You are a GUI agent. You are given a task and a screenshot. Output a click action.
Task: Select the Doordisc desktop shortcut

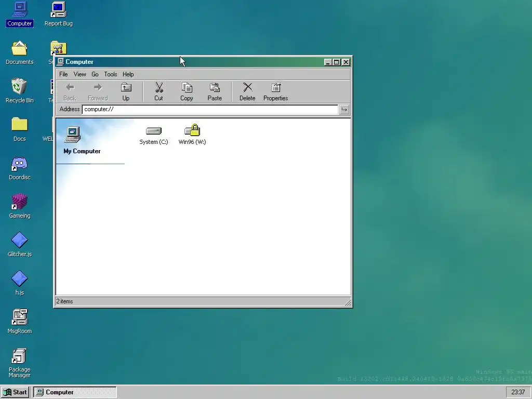pos(20,168)
